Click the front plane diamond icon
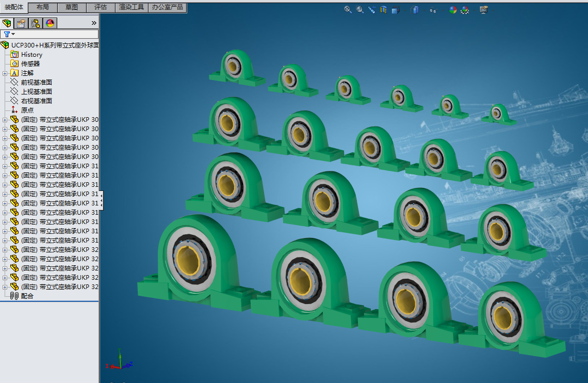The height and width of the screenshot is (383, 588). pyautogui.click(x=14, y=82)
